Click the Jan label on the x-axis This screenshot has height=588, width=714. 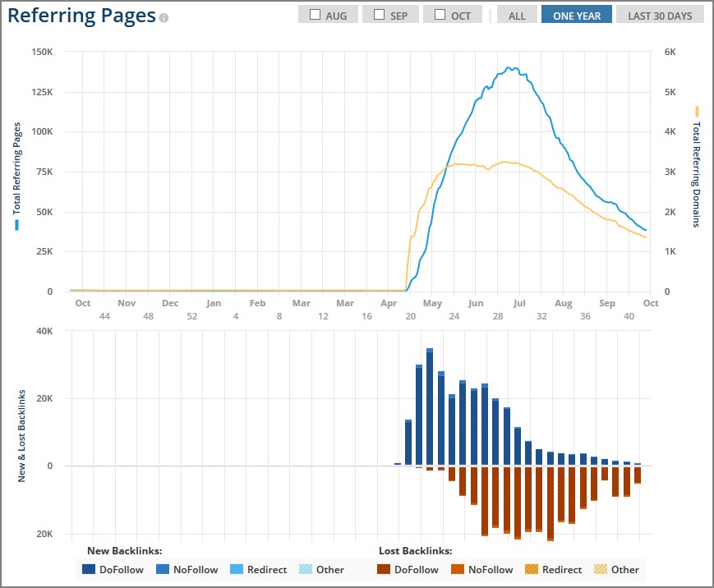(214, 303)
